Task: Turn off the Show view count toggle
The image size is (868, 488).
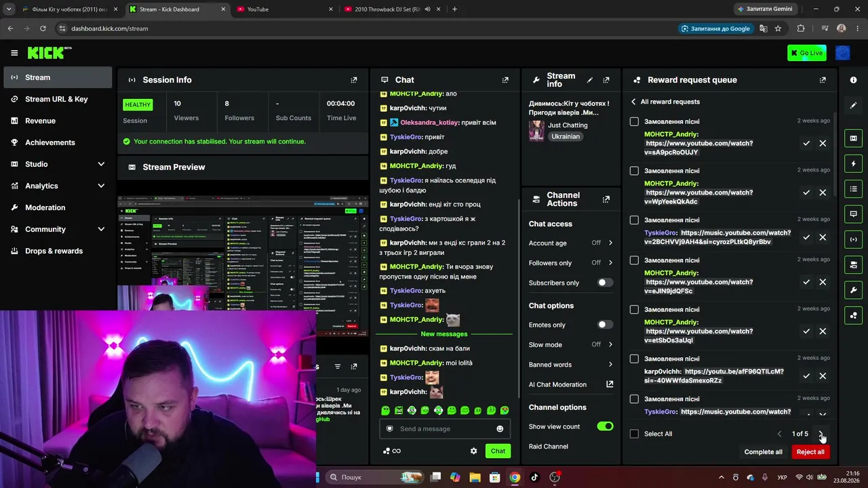Action: pos(605,426)
